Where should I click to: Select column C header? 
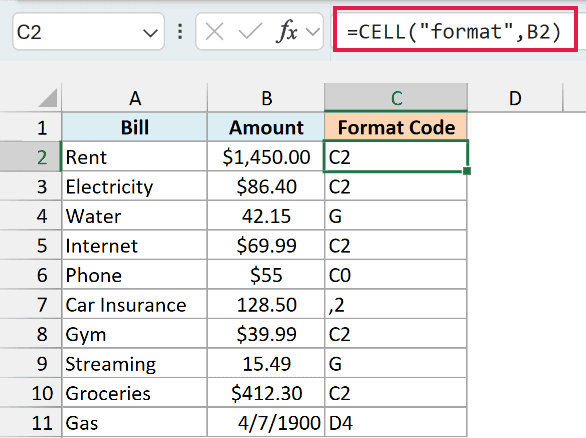(x=396, y=98)
